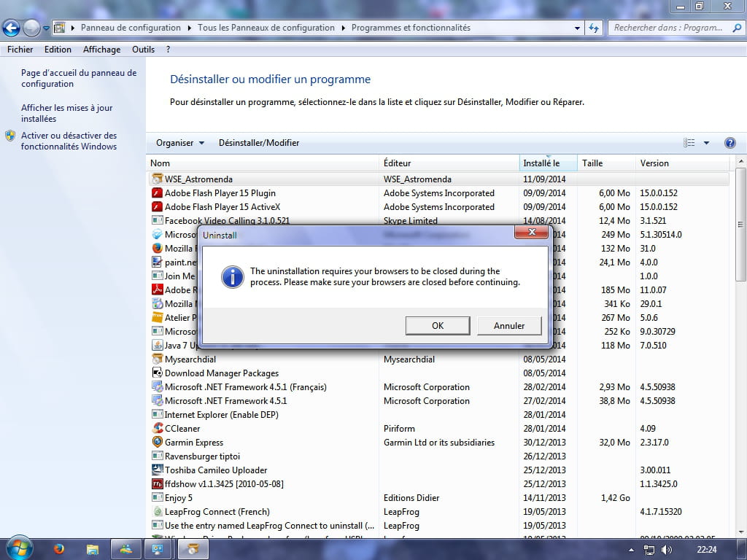Sort the list by Taille column
The height and width of the screenshot is (560, 747).
pyautogui.click(x=606, y=163)
